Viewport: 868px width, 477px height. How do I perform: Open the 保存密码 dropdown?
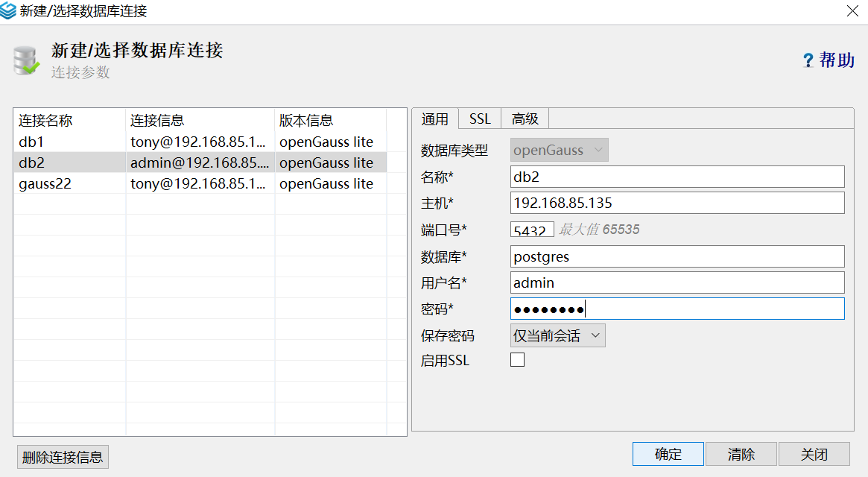[558, 335]
